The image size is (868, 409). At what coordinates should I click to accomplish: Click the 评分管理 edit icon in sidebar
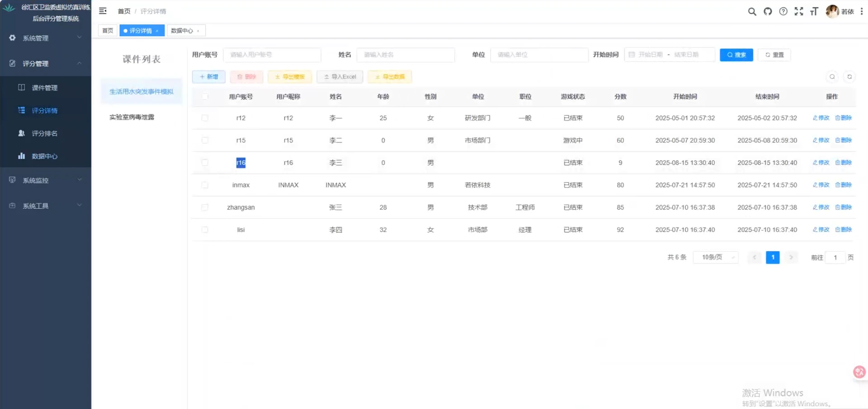tap(12, 63)
